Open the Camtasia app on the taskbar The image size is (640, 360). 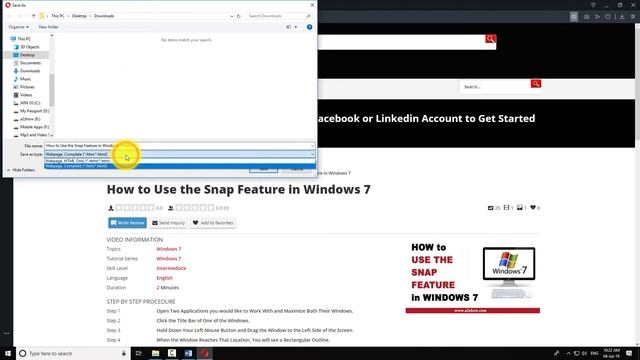point(172,353)
